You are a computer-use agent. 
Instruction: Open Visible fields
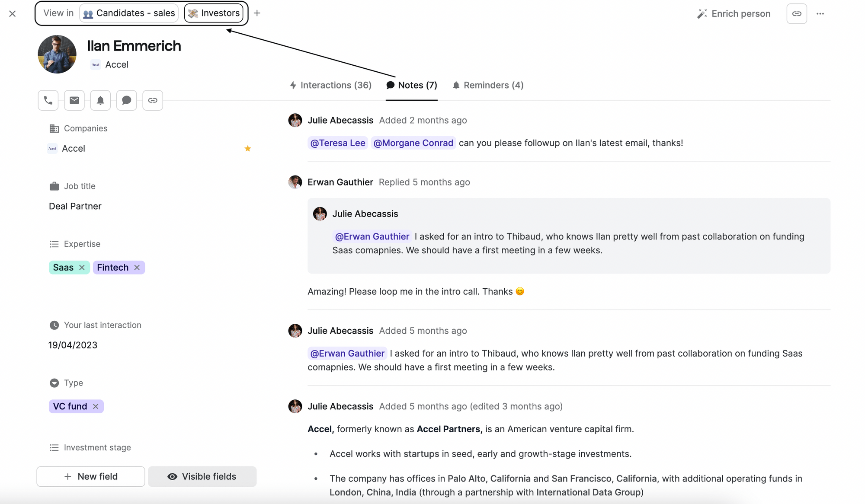202,476
